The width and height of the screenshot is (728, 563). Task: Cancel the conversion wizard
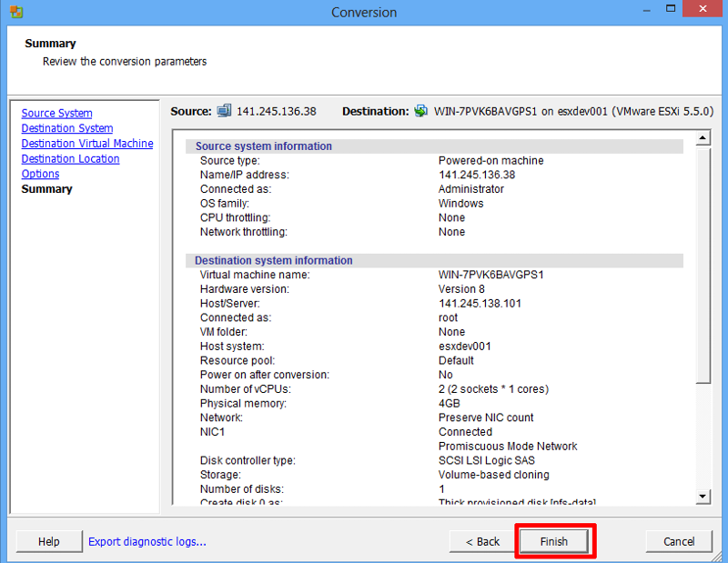679,542
